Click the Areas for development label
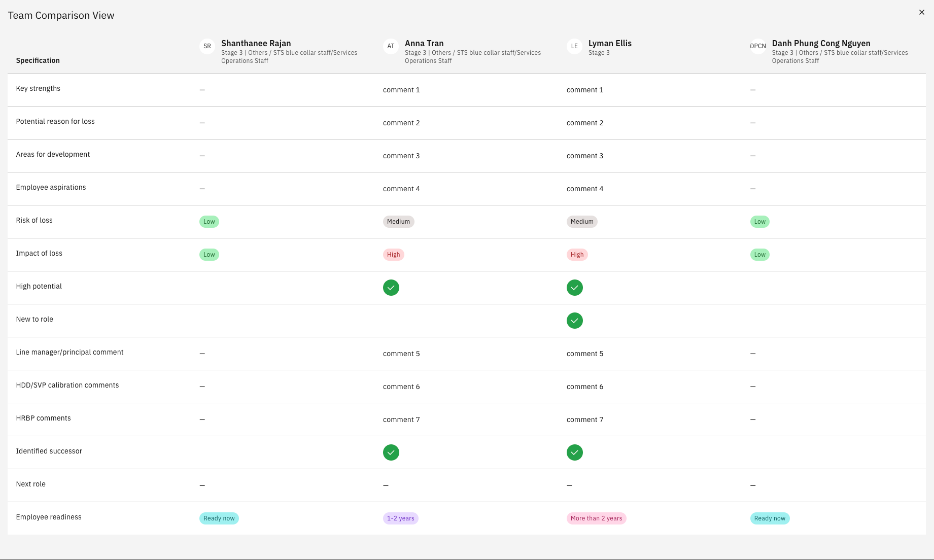The width and height of the screenshot is (934, 560). [x=53, y=154]
